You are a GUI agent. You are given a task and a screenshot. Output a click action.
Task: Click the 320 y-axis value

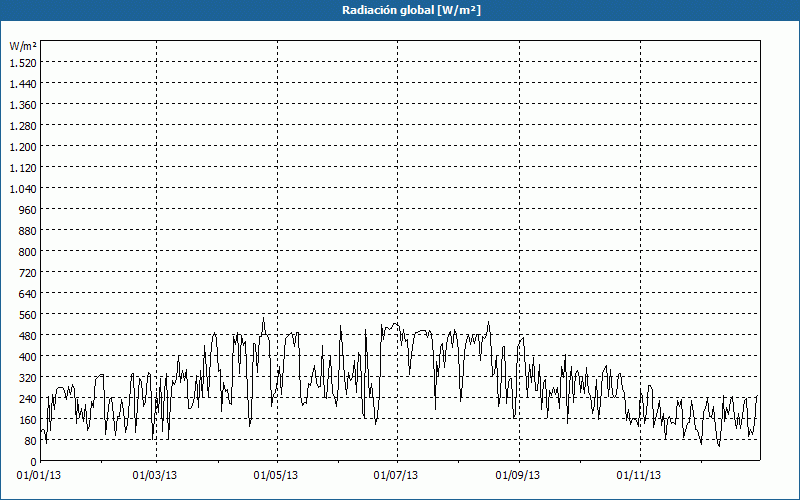tap(28, 378)
